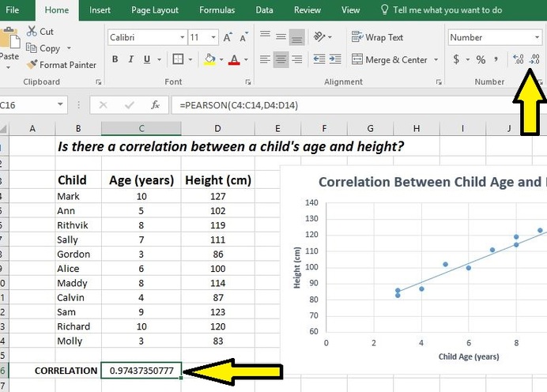
Task: Toggle Bold formatting
Action: click(x=115, y=60)
